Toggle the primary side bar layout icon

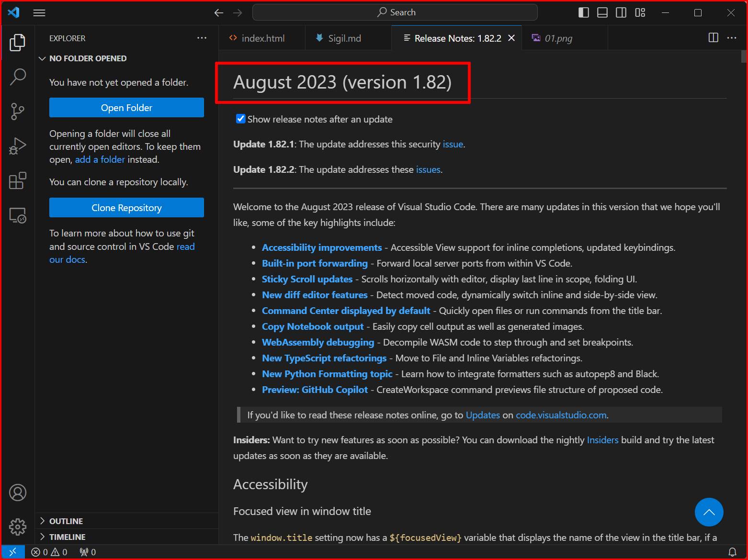[584, 13]
